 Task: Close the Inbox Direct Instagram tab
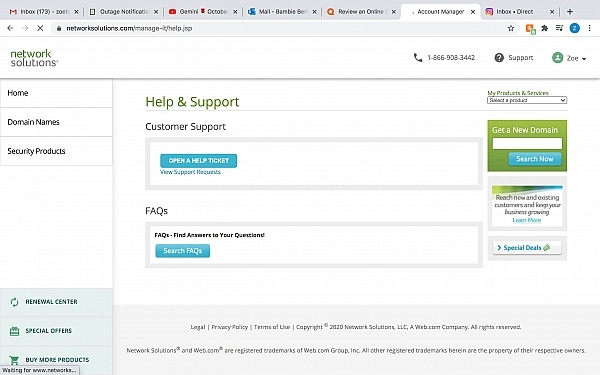point(552,12)
